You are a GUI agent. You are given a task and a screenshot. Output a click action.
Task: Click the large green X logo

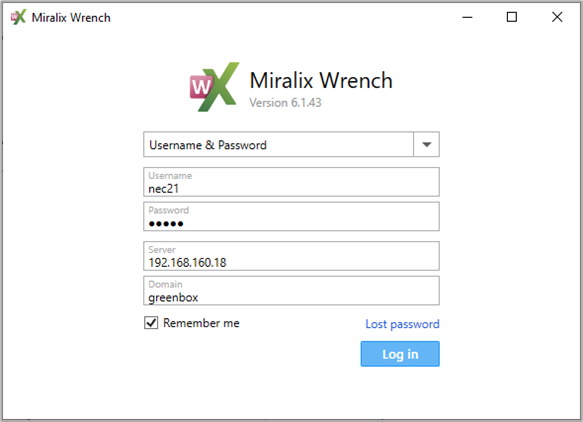(x=219, y=87)
